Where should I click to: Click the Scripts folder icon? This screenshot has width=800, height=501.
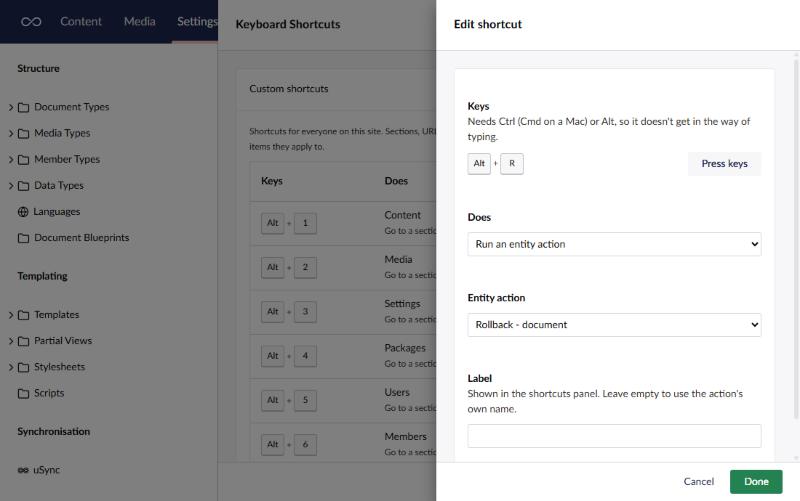tap(23, 393)
